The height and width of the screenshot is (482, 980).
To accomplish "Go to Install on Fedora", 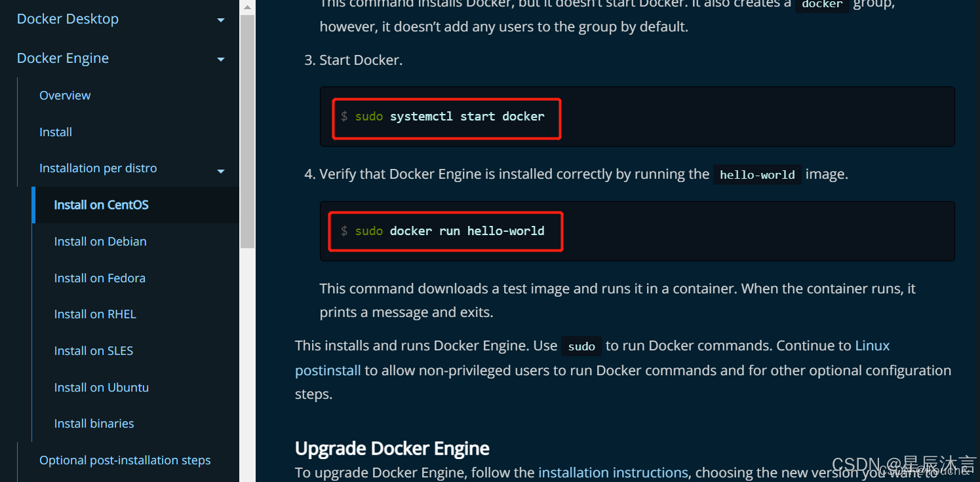I will click(x=100, y=278).
